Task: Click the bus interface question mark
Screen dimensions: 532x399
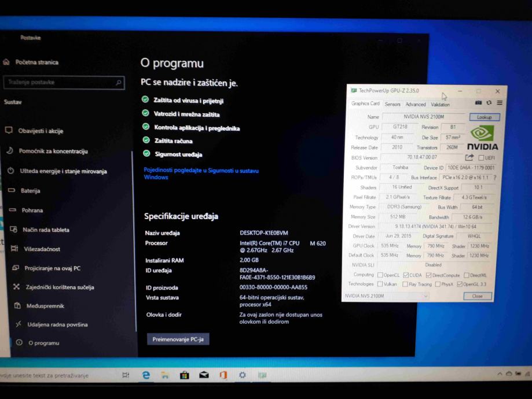Action: pos(495,178)
